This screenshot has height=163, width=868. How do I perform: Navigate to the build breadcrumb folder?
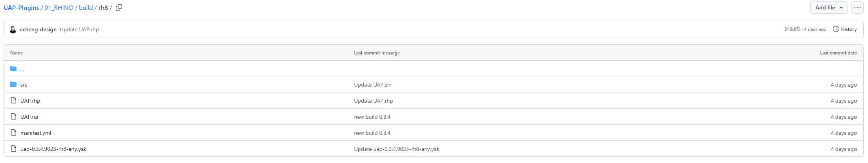[86, 8]
